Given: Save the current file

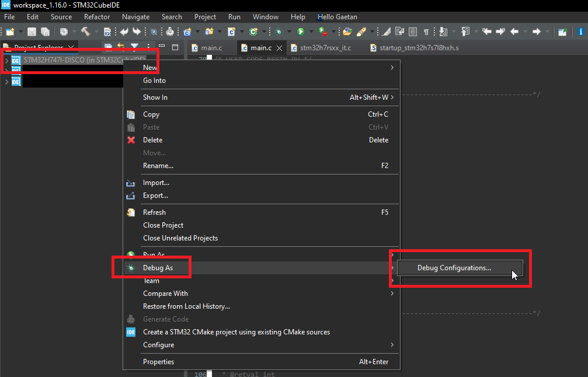Looking at the screenshot, I should tap(30, 31).
